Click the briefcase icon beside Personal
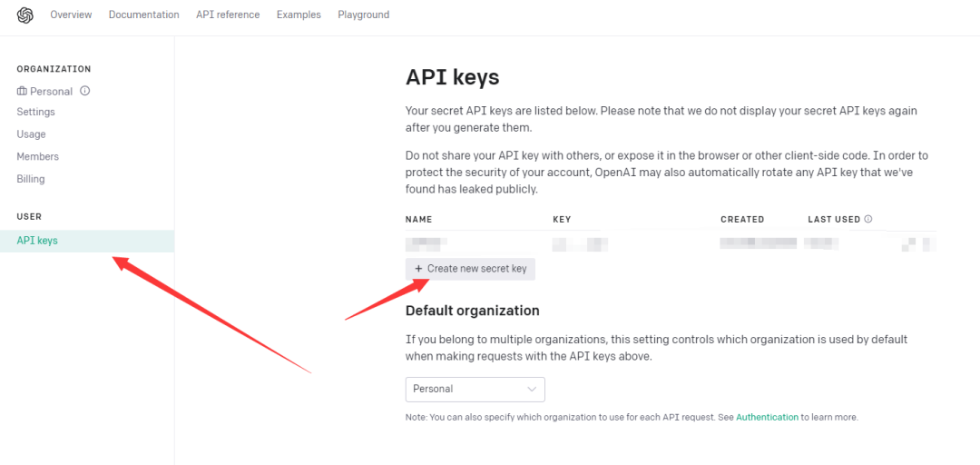This screenshot has height=465, width=980. click(22, 92)
